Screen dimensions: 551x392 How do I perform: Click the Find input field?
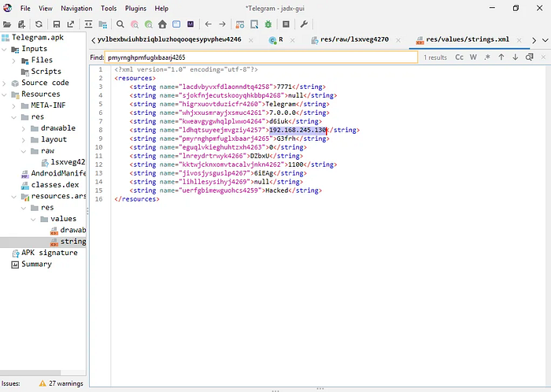261,57
